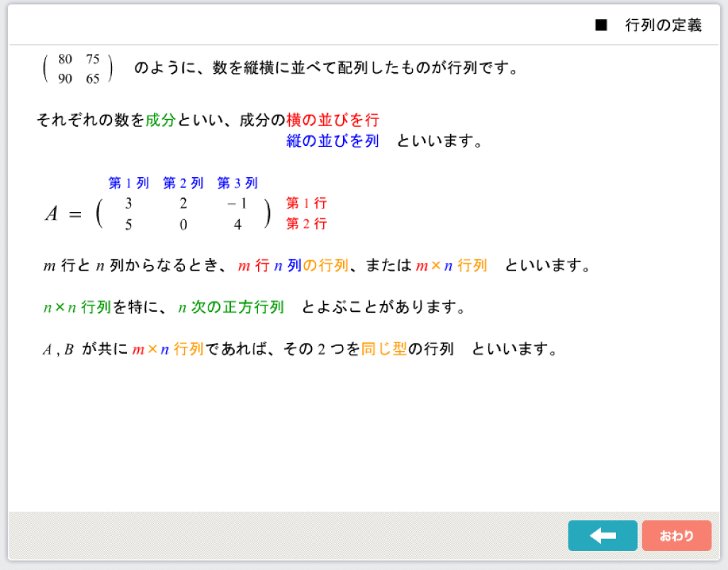This screenshot has height=570, width=728.
Task: Click the 行列の定義 heading text
Action: coord(663,26)
